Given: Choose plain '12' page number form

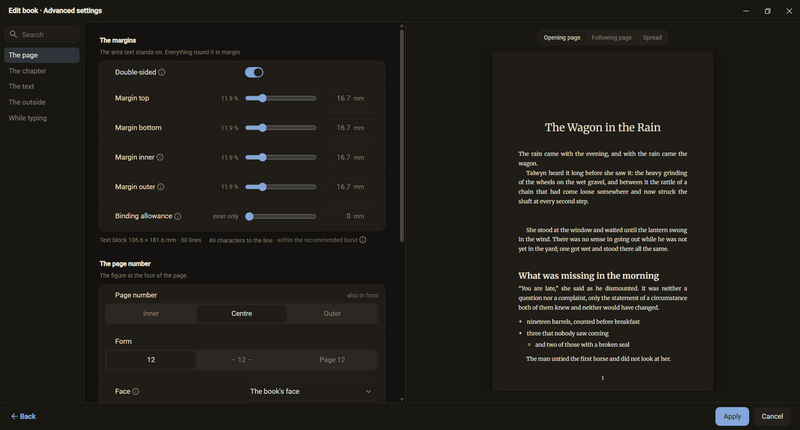Looking at the screenshot, I should 151,360.
